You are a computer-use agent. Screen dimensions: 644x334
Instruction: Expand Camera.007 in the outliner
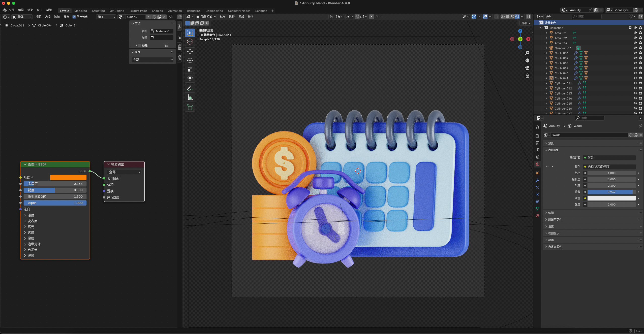pos(546,48)
